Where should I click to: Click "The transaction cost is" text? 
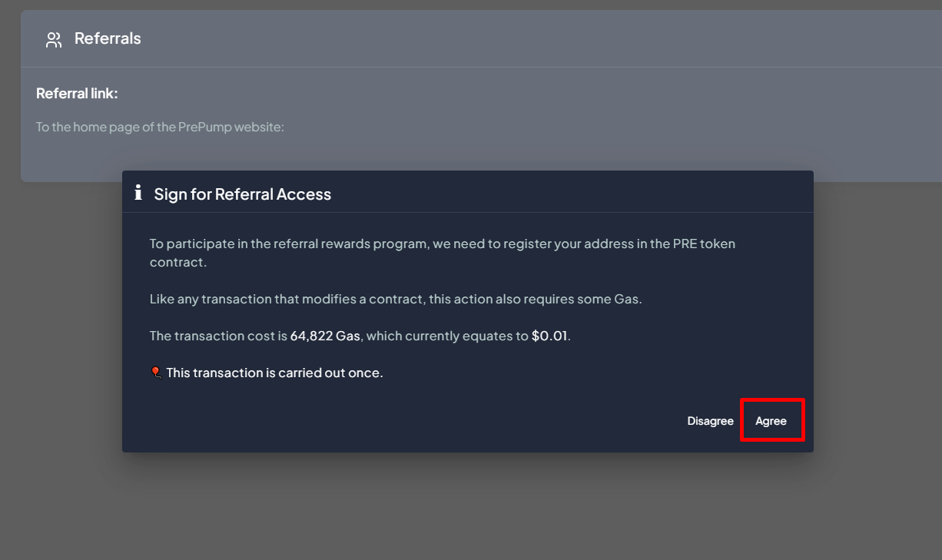coord(218,336)
